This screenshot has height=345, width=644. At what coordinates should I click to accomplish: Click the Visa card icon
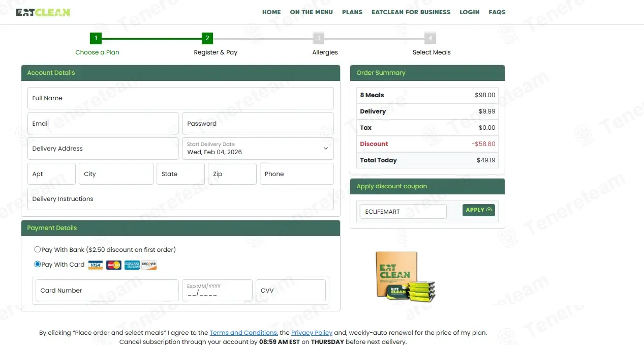tap(95, 265)
